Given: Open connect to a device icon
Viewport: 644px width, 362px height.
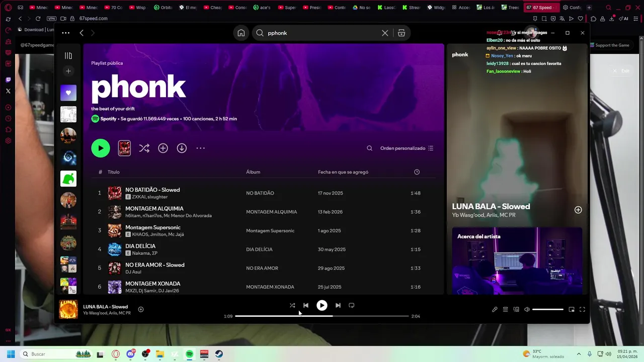Looking at the screenshot, I should click(x=516, y=309).
